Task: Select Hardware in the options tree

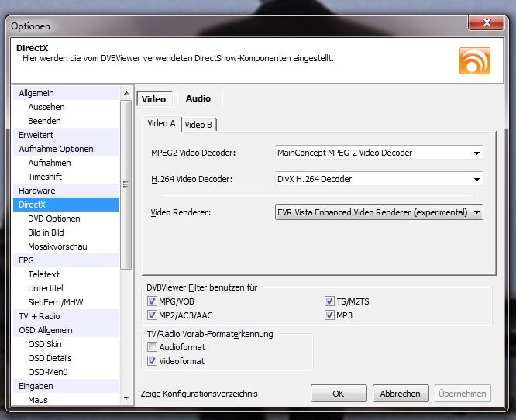Action: point(37,191)
